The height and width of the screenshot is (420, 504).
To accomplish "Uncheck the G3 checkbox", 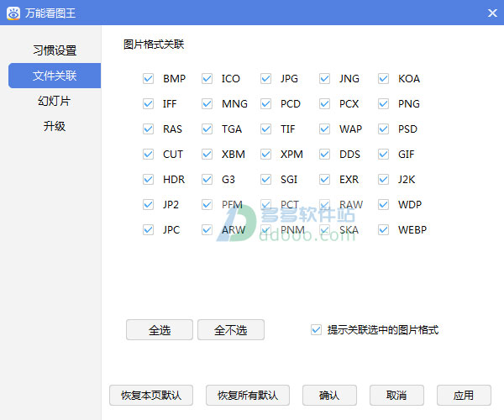I will [207, 179].
